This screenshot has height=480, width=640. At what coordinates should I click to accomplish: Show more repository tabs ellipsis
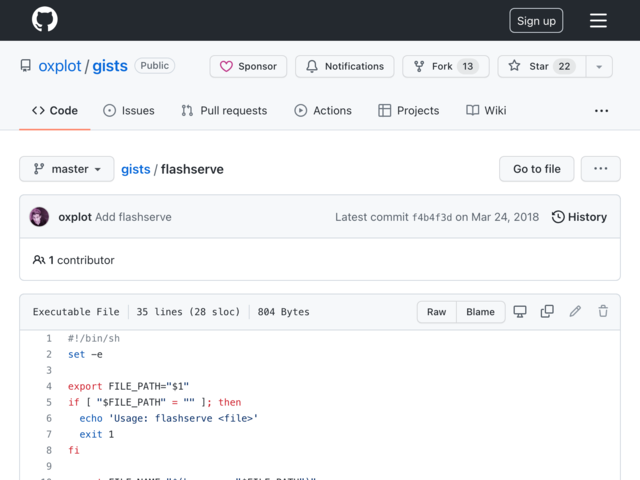pos(601,111)
